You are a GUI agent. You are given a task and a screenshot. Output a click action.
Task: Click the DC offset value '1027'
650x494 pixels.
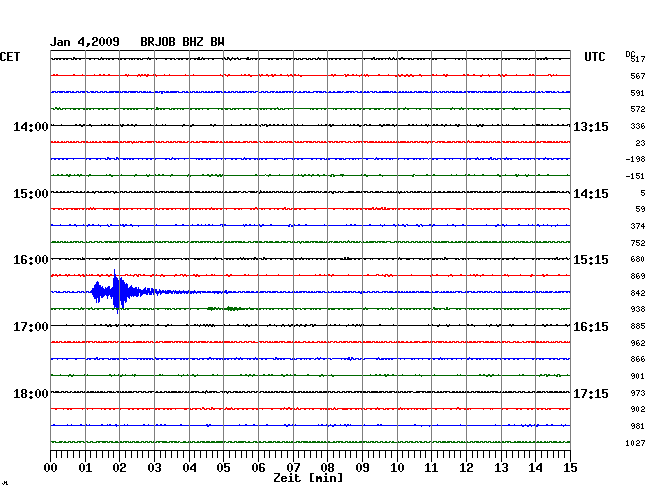635,443
